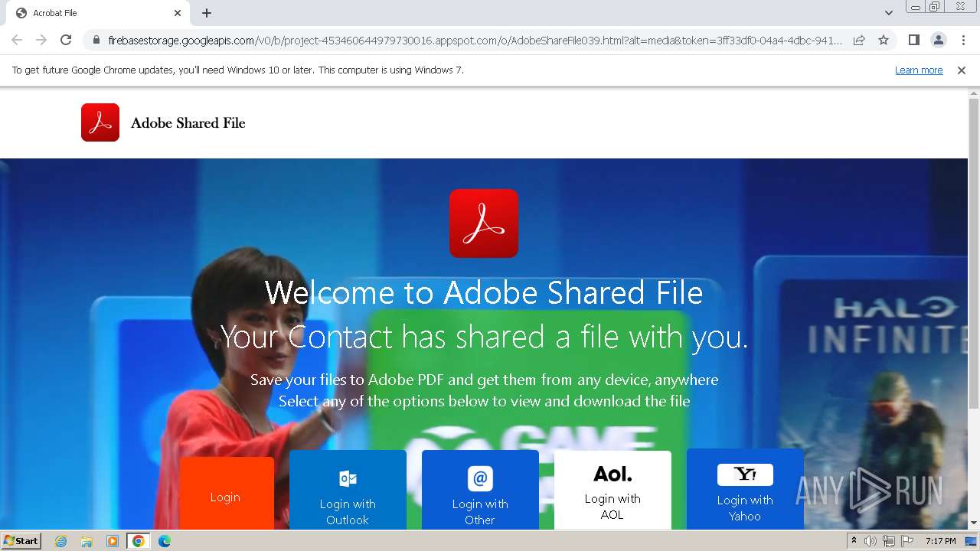
Task: Click the browser back arrow
Action: [17, 40]
